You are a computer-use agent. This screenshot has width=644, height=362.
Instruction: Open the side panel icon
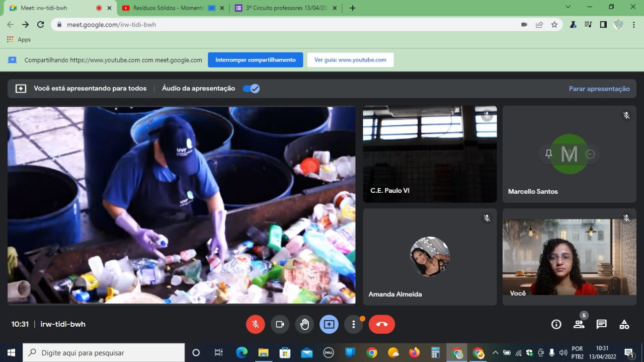(x=603, y=24)
